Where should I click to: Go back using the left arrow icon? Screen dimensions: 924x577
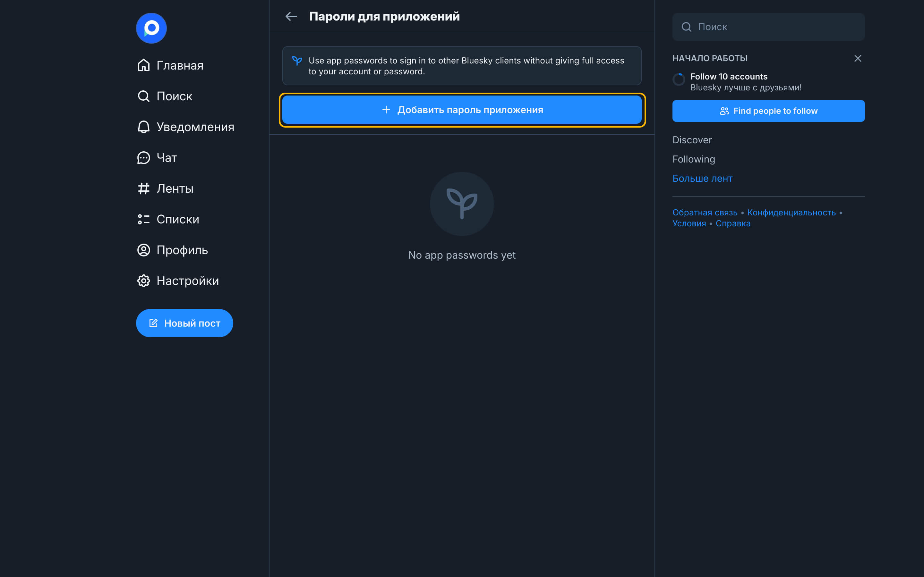click(291, 16)
